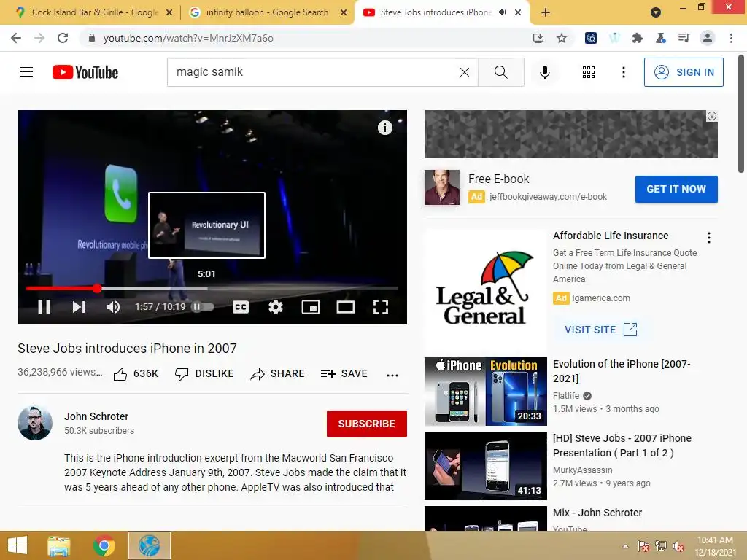Open Affordable Life Insurance ad options menu

click(x=709, y=238)
